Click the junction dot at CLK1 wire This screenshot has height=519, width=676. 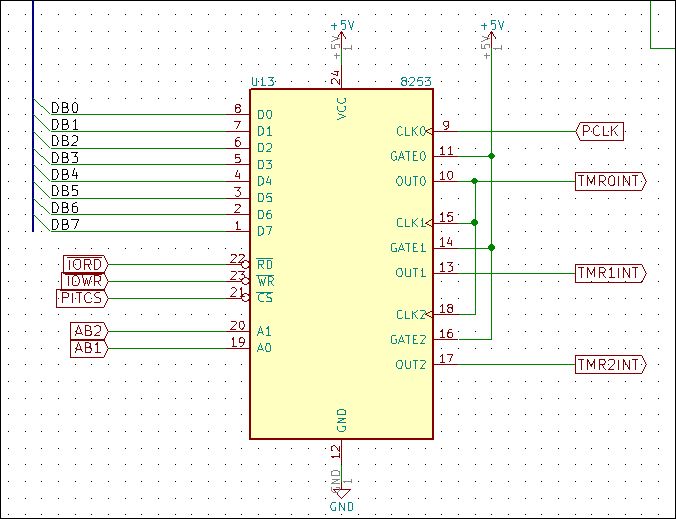pos(475,223)
